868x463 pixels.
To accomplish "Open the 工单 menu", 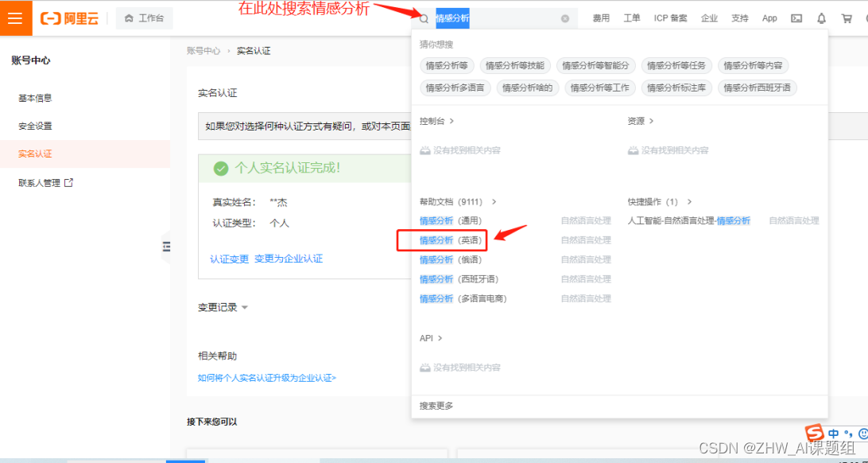I will (632, 18).
